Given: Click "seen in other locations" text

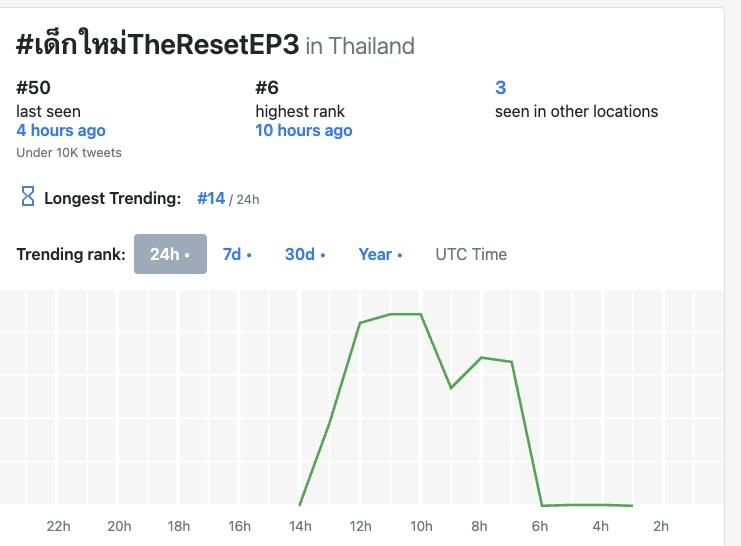Looking at the screenshot, I should [x=576, y=111].
